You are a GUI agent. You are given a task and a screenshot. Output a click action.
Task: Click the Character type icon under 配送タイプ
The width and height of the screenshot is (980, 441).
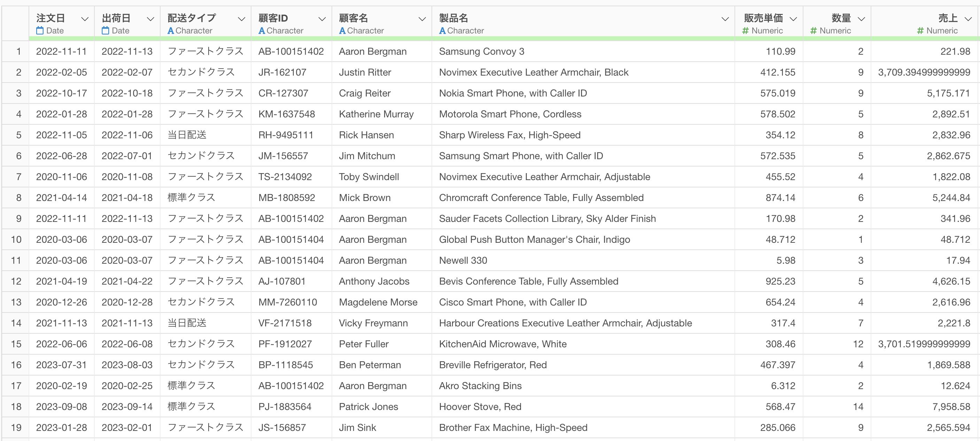click(171, 30)
